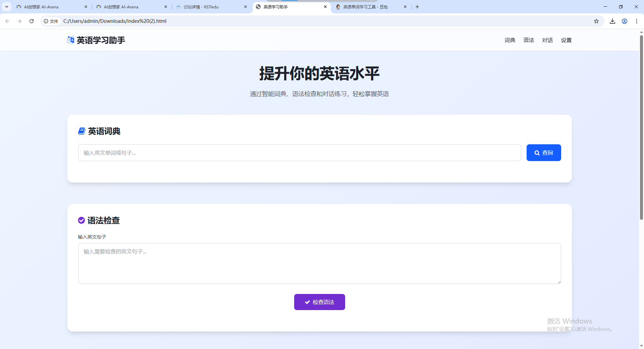Open the browser profile icon
Screen dimensions: 644x349
[625, 21]
